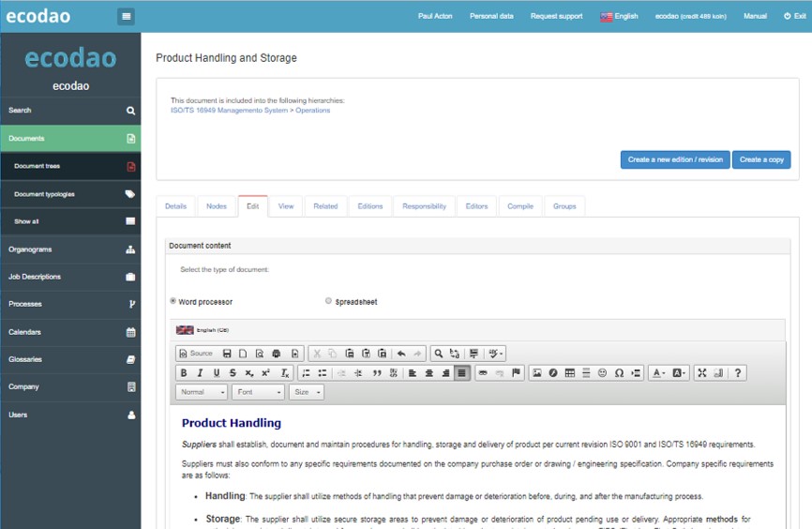Apply block quote formatting
812x529 pixels.
pos(377,373)
